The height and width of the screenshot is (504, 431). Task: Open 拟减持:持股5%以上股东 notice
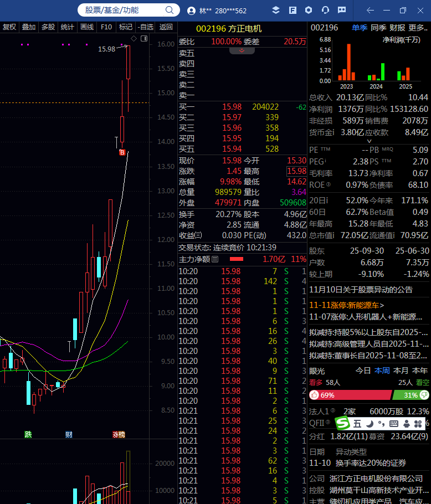(368, 332)
